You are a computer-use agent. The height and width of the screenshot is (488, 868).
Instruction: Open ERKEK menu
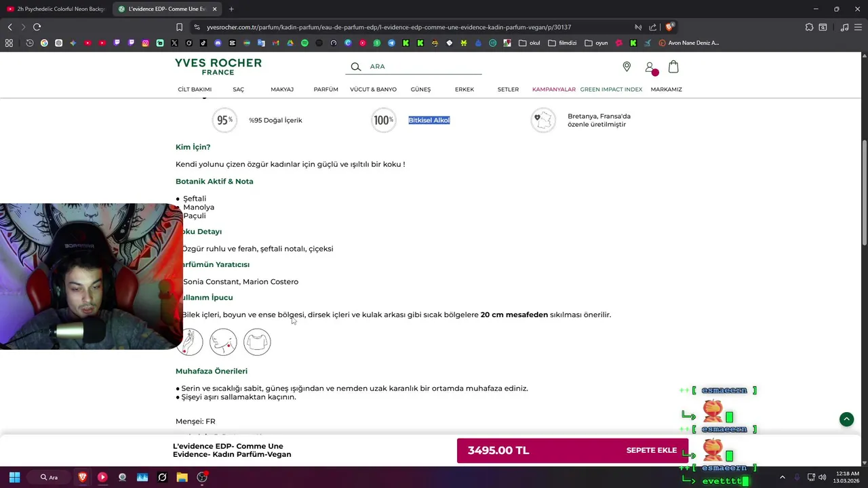[465, 89]
